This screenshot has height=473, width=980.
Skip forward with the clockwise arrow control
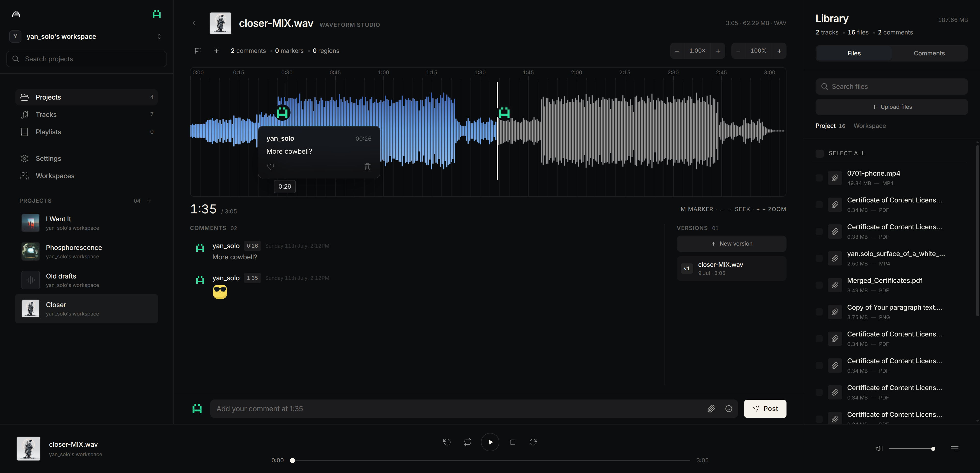click(x=533, y=442)
